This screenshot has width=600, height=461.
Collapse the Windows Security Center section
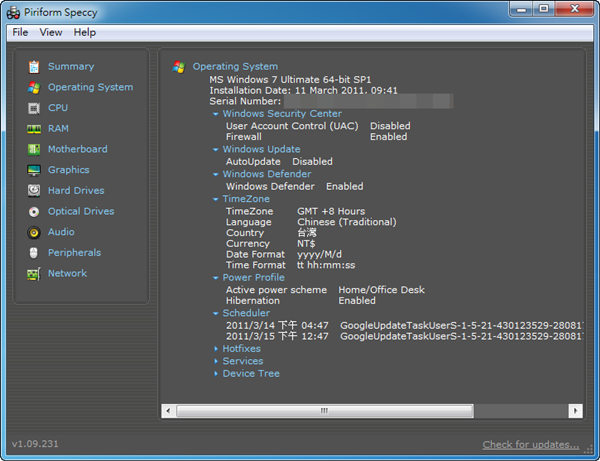tap(215, 114)
